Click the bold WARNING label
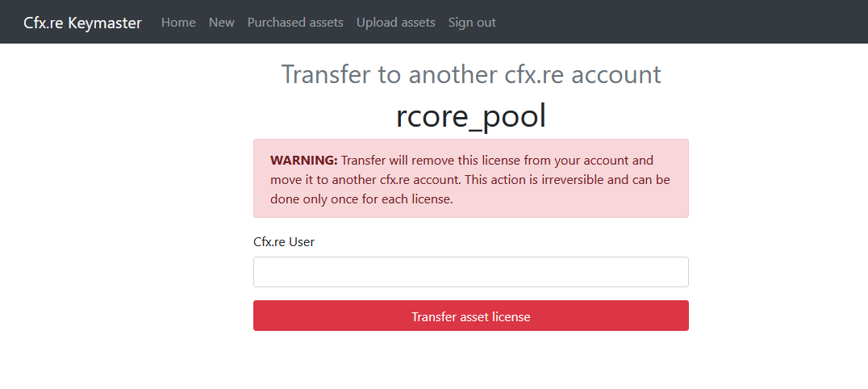This screenshot has height=389, width=868. pyautogui.click(x=303, y=160)
